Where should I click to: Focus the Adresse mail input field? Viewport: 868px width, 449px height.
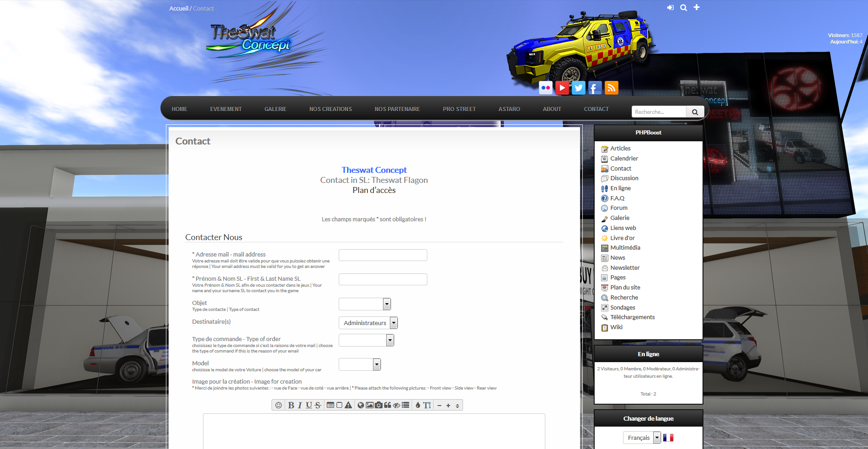[x=383, y=255]
